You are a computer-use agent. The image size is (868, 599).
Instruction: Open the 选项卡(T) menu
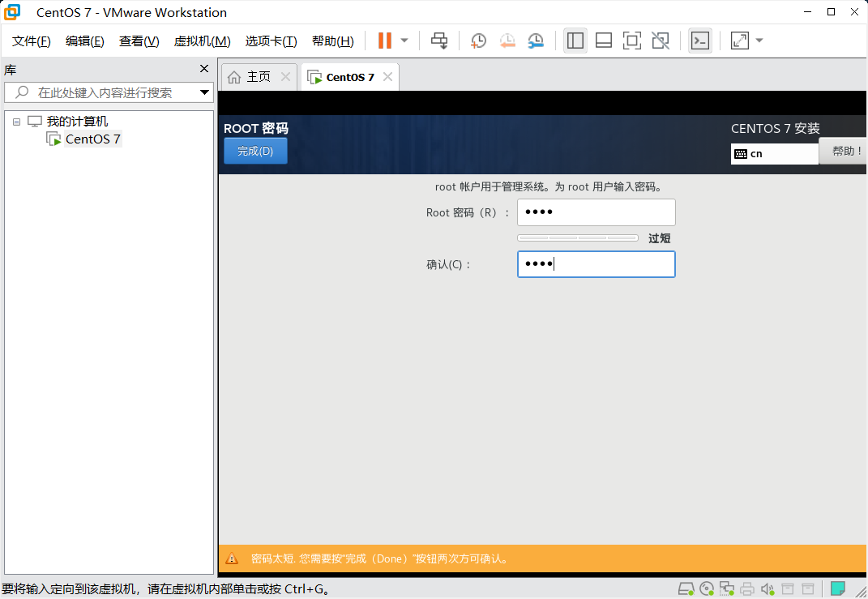(x=271, y=41)
